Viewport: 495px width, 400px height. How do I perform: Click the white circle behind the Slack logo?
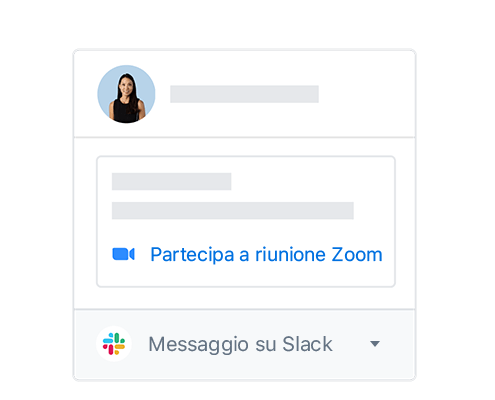point(114,344)
